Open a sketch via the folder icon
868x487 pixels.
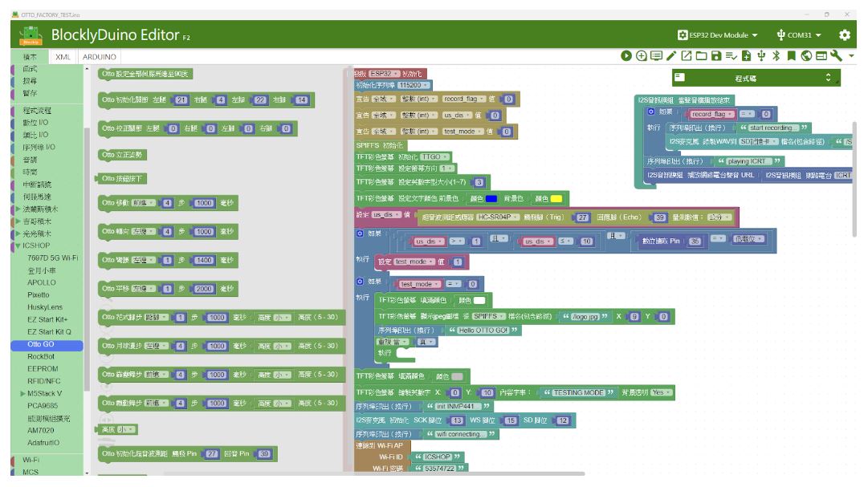[701, 55]
